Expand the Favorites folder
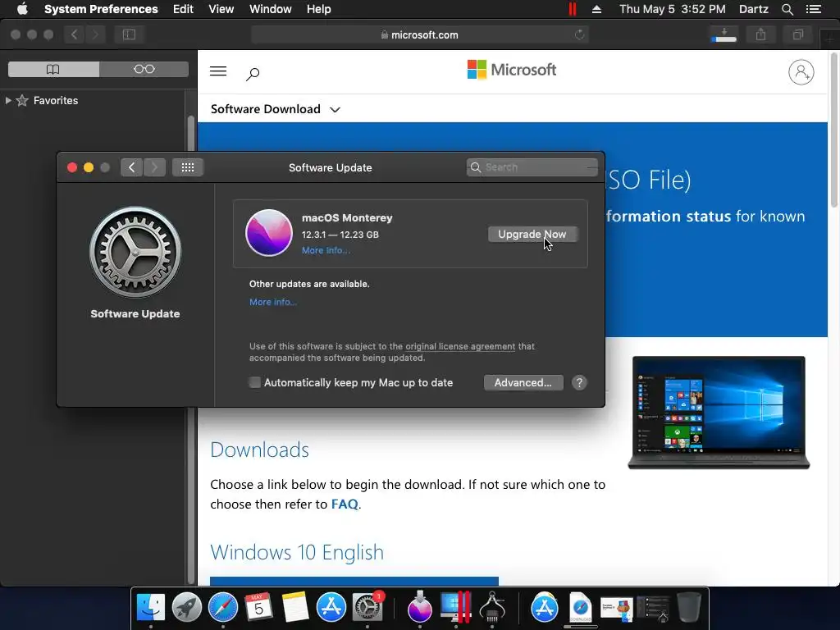 pyautogui.click(x=8, y=100)
